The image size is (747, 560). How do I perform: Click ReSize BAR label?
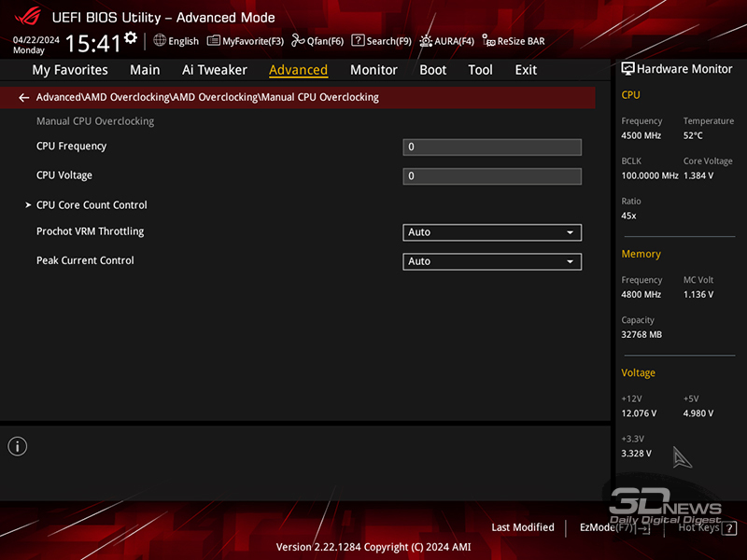[x=521, y=41]
